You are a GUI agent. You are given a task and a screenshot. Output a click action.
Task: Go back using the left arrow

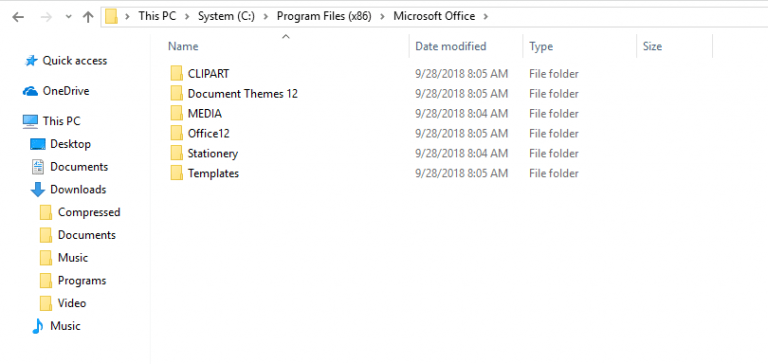18,17
